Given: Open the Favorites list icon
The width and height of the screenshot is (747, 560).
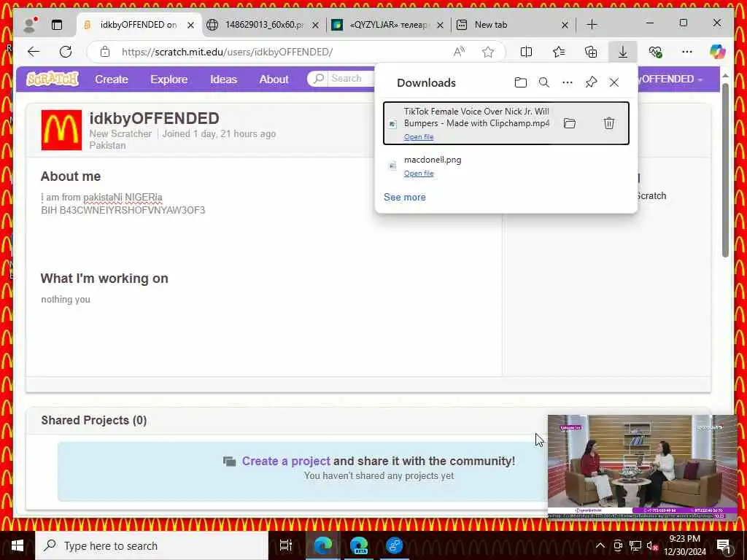Looking at the screenshot, I should [x=559, y=52].
